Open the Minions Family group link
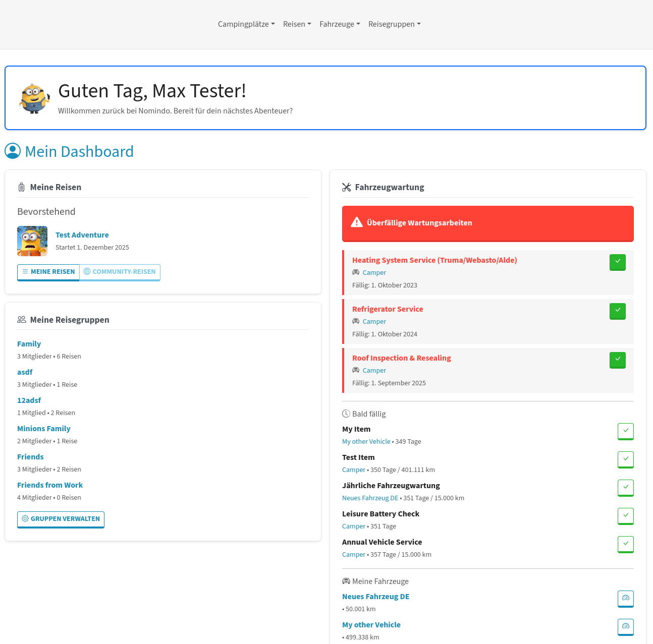The width and height of the screenshot is (653, 644). tap(44, 429)
